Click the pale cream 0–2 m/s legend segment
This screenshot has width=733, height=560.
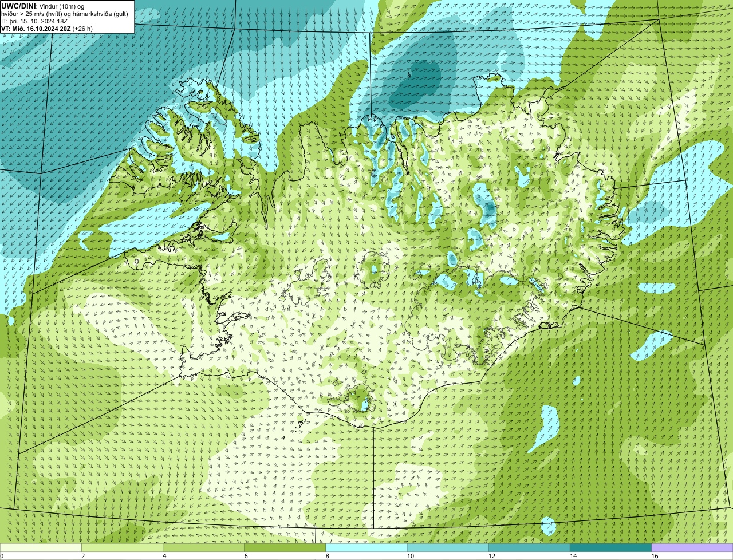(41, 547)
